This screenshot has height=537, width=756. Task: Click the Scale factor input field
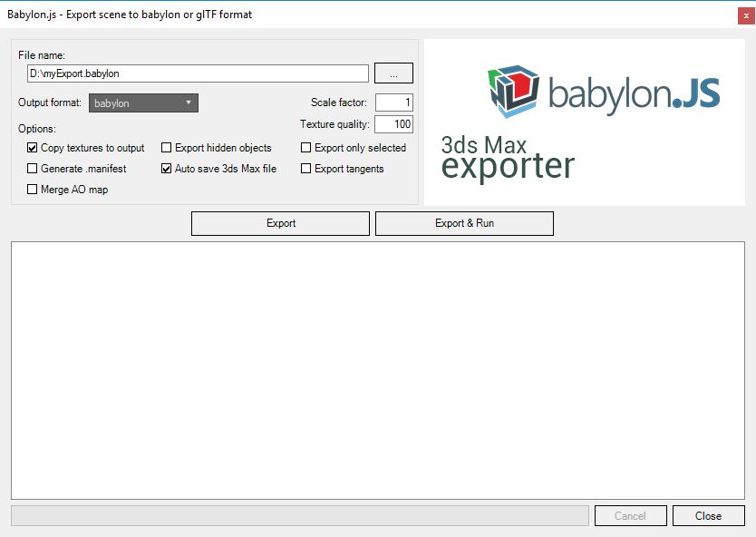point(394,103)
